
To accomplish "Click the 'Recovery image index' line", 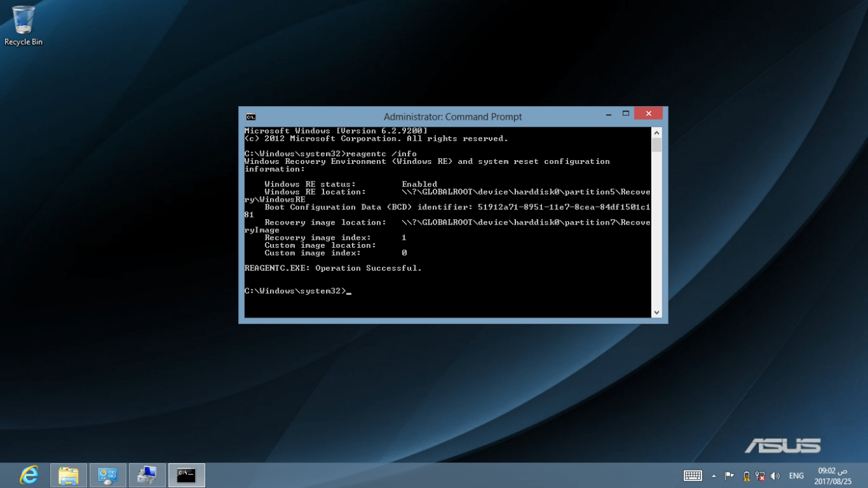I will click(335, 237).
